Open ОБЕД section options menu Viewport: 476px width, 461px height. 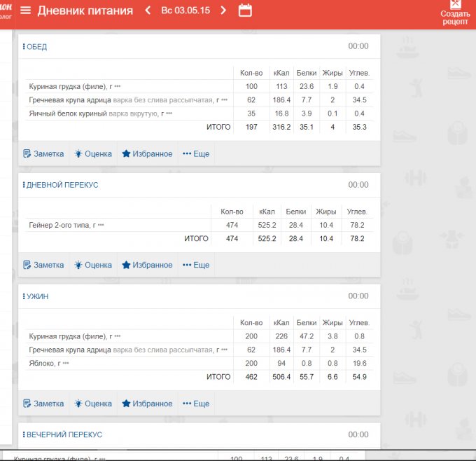pos(24,46)
